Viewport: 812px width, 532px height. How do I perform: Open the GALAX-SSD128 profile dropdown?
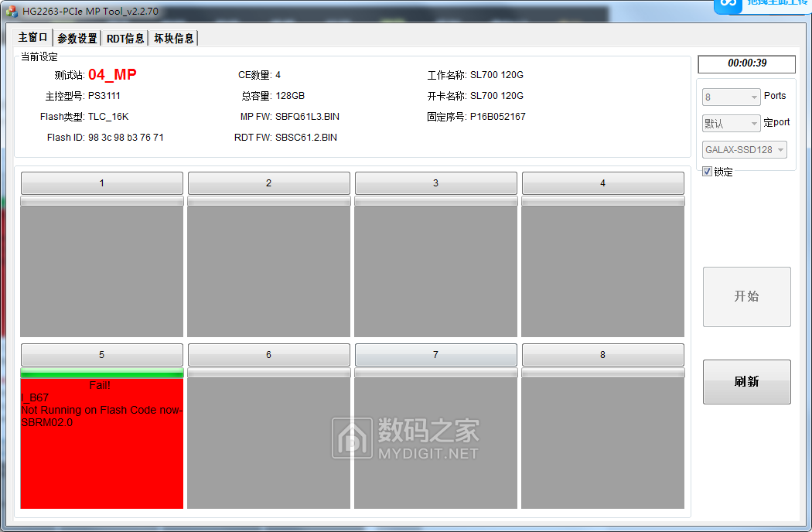[x=744, y=150]
